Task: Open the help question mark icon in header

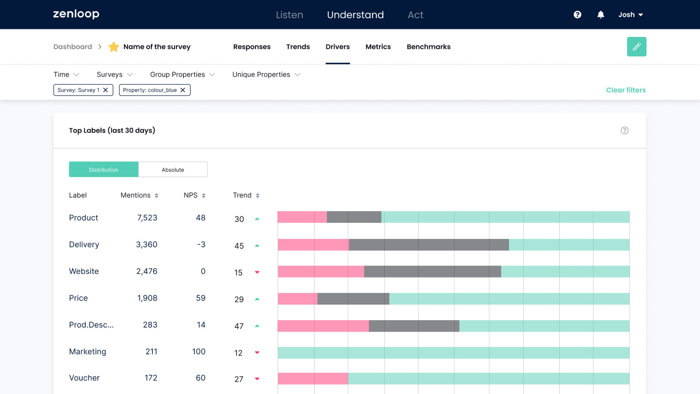Action: (577, 15)
